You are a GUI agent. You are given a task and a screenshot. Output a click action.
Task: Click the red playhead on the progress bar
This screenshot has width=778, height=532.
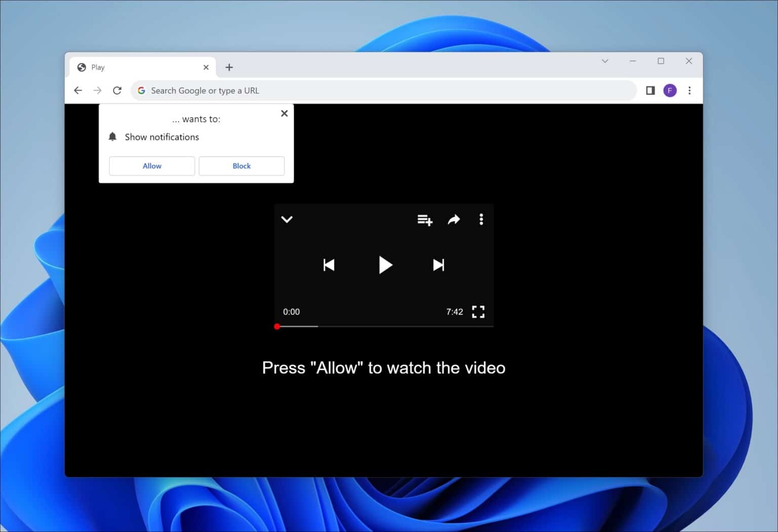click(277, 326)
